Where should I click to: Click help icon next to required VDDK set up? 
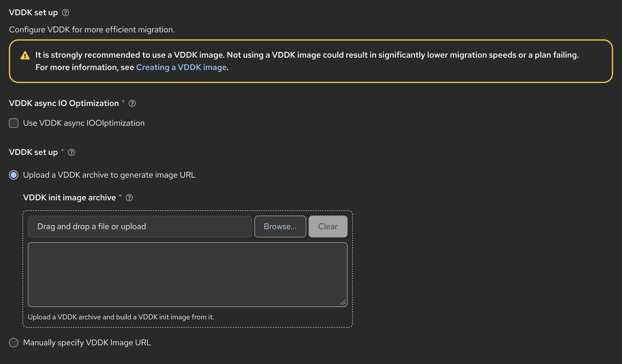coord(71,152)
